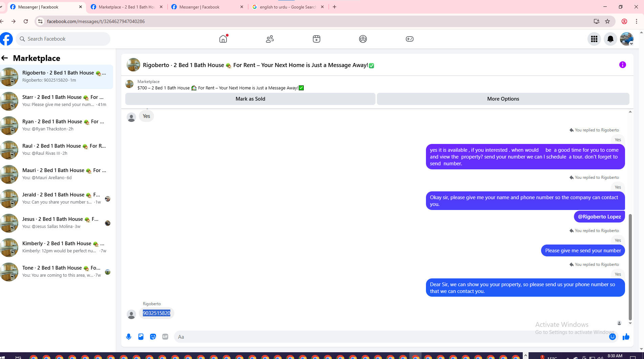Open the Kimberly conversation
This screenshot has height=359, width=644.
57,247
